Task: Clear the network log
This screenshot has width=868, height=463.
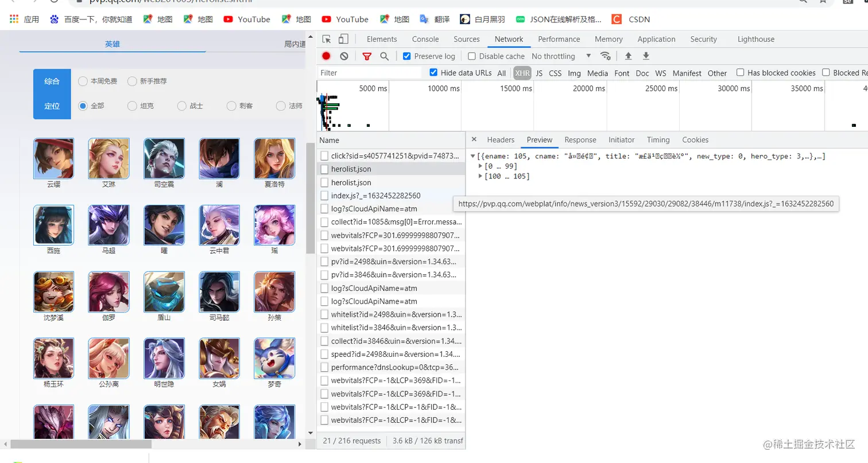Action: click(x=344, y=56)
